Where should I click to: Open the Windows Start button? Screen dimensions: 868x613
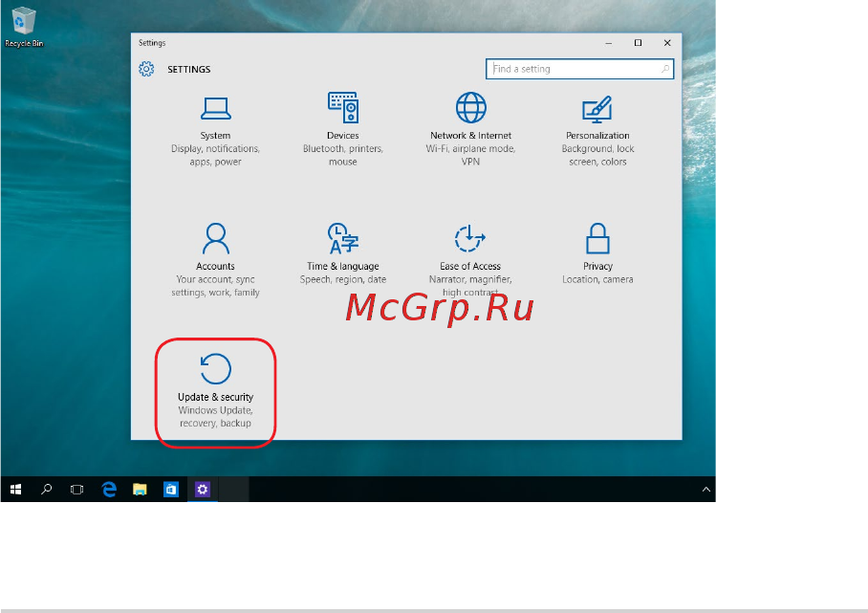(15, 489)
